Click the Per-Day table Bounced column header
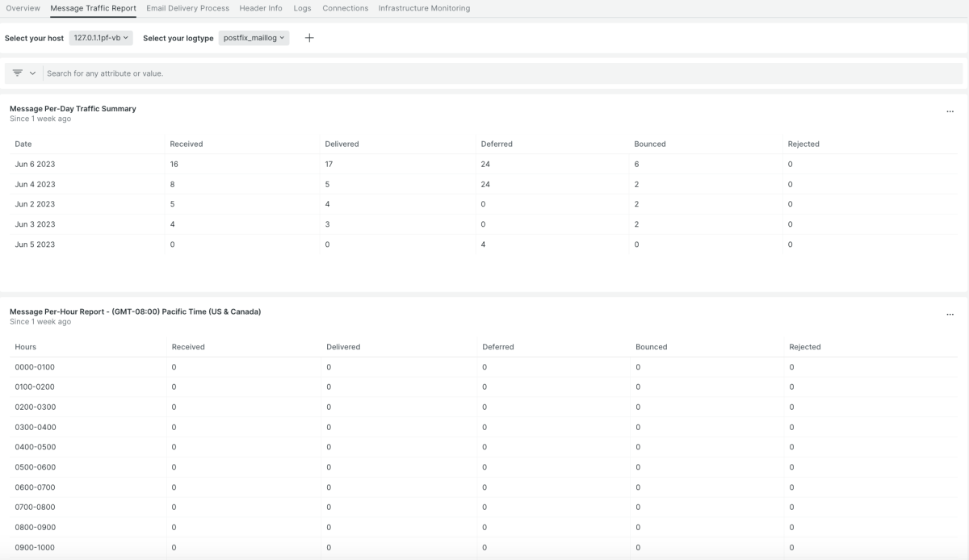 coord(649,144)
